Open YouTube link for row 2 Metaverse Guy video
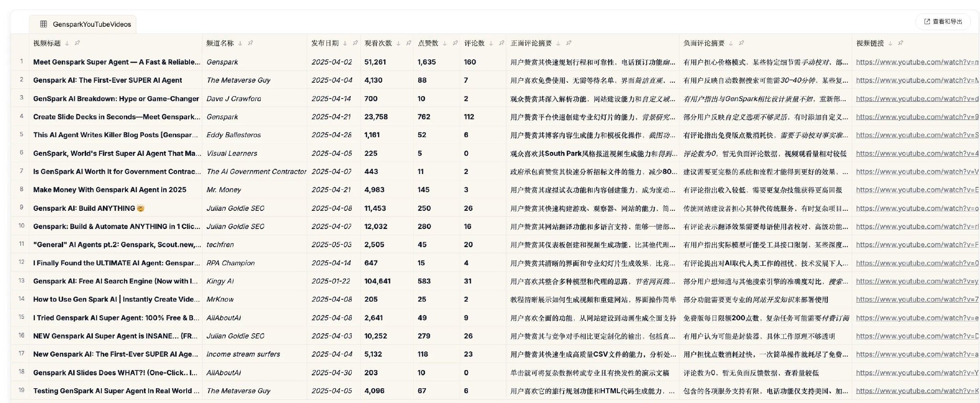 (917, 80)
